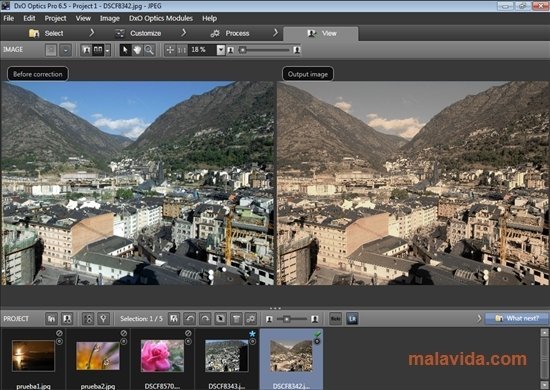The height and width of the screenshot is (390, 550).
Task: Click the second PROJECT toolbar portrait icon
Action: [x=67, y=319]
